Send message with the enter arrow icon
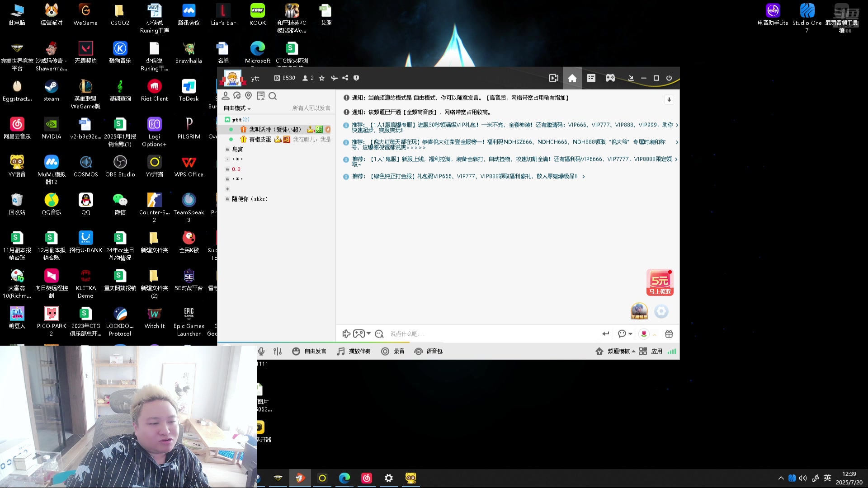The width and height of the screenshot is (868, 488). (x=606, y=334)
